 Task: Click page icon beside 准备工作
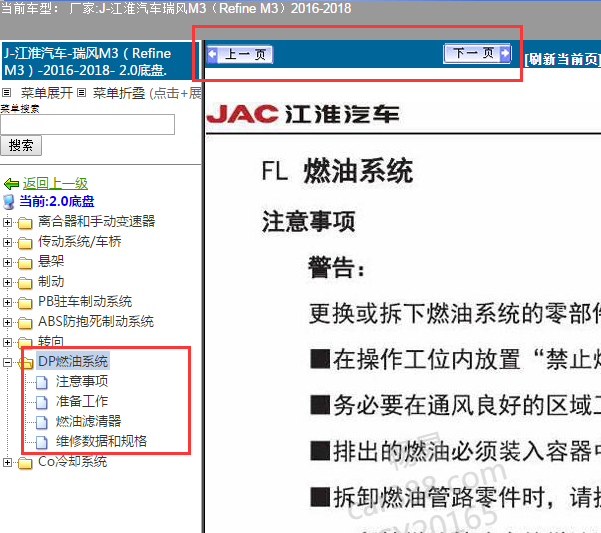42,402
